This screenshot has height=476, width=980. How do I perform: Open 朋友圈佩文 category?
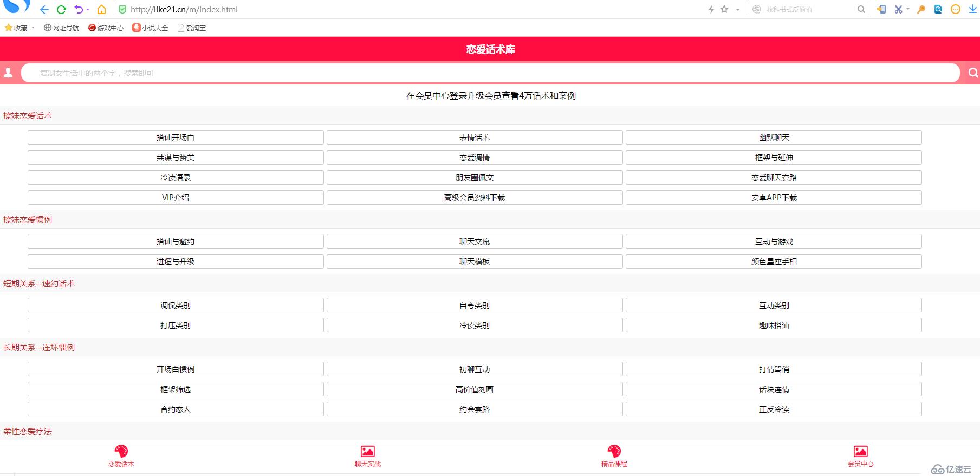click(x=475, y=178)
